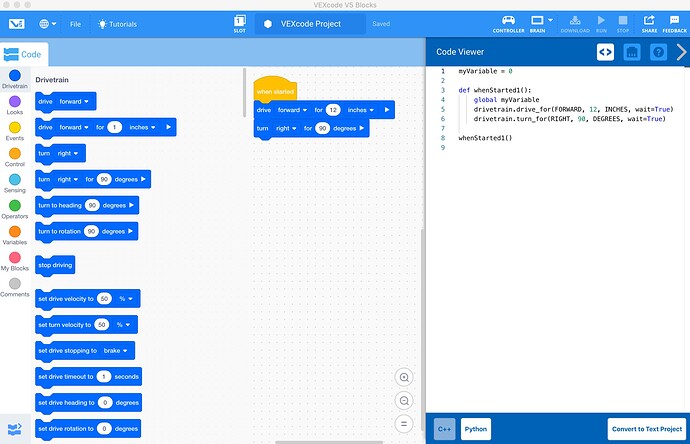Collapse the Code Viewer panel arrow
Viewport: 690px width, 444px height.
[681, 53]
